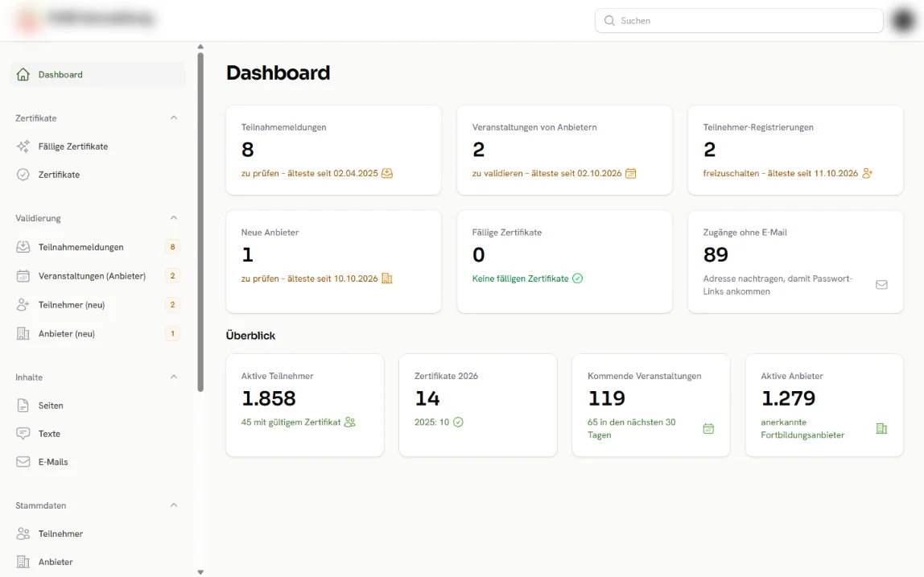
Task: Open the Aktive Teilnehmer overview card
Action: pyautogui.click(x=305, y=406)
